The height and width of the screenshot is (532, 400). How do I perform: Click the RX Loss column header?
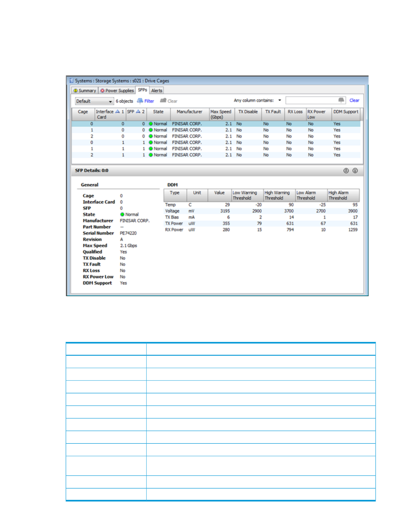pos(295,114)
